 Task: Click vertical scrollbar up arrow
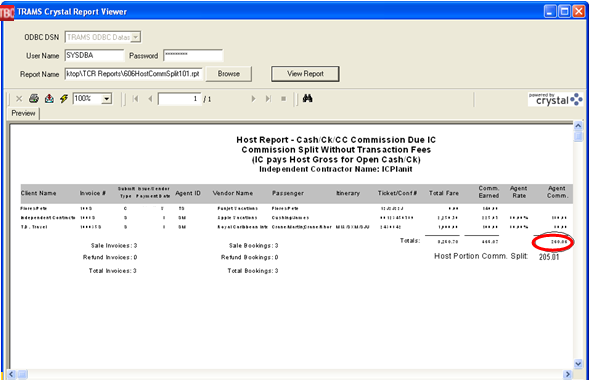coord(578,126)
